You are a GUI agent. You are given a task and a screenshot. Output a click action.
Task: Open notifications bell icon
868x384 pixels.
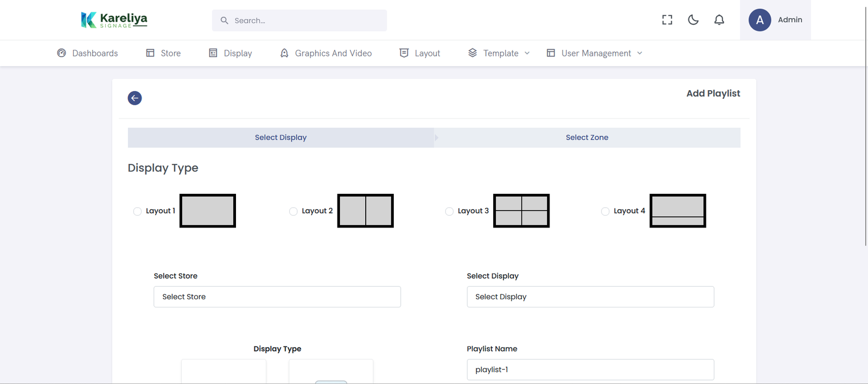click(x=719, y=20)
